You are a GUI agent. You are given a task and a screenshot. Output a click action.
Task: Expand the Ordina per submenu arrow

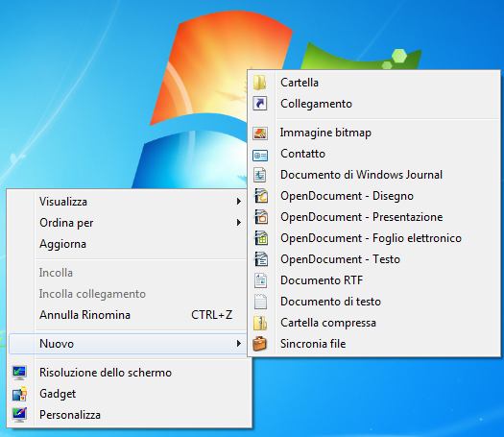[x=239, y=223]
